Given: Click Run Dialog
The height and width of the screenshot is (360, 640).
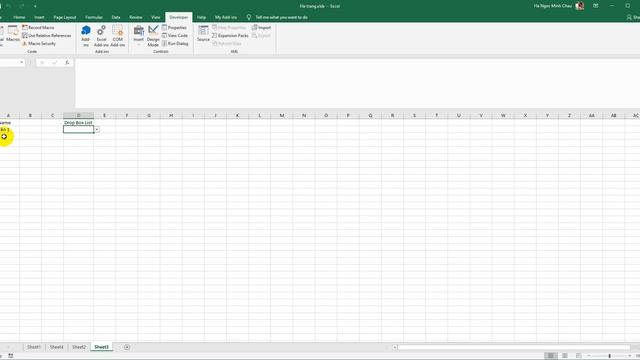Looking at the screenshot, I should click(x=175, y=43).
